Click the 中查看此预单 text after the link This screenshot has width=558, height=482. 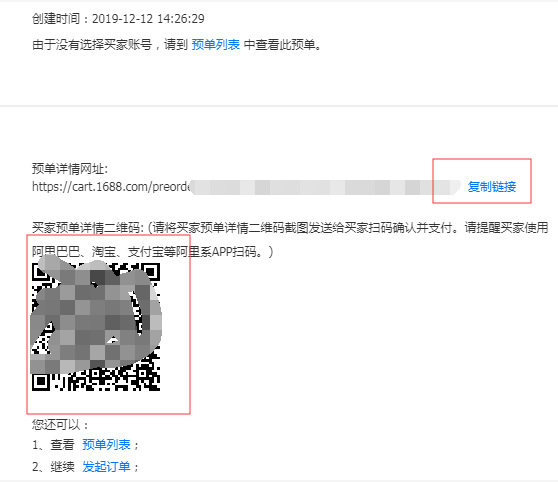[x=283, y=45]
